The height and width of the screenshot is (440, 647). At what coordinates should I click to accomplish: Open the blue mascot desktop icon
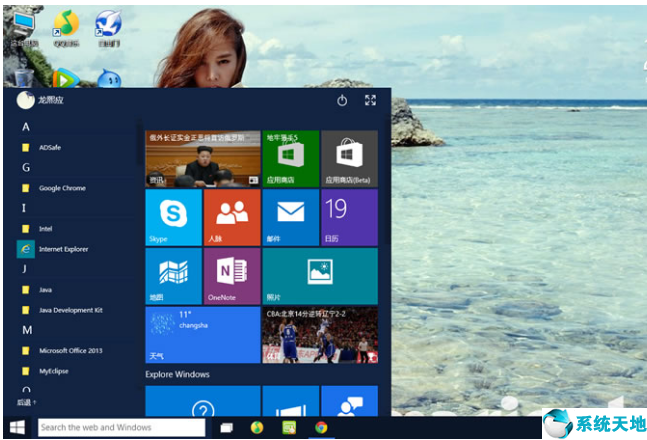(x=109, y=78)
